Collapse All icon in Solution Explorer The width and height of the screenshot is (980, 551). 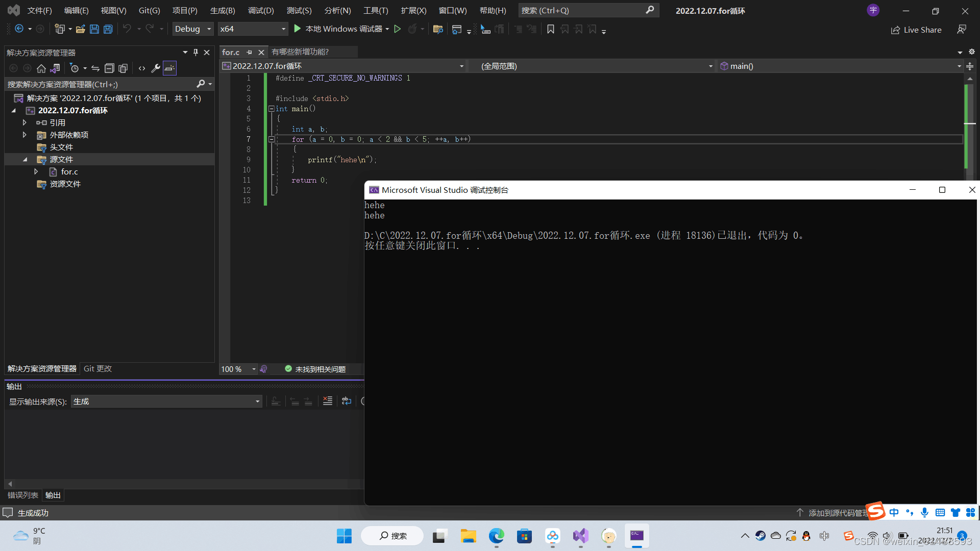[x=109, y=68]
